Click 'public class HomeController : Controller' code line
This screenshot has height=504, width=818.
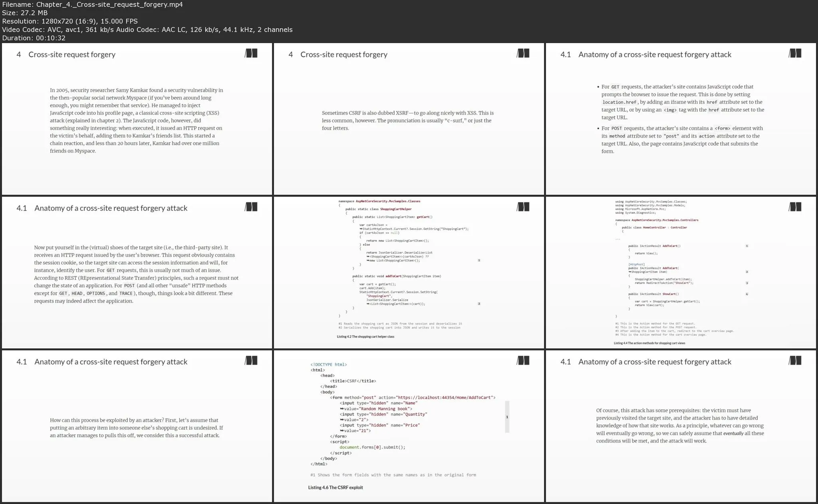(654, 227)
